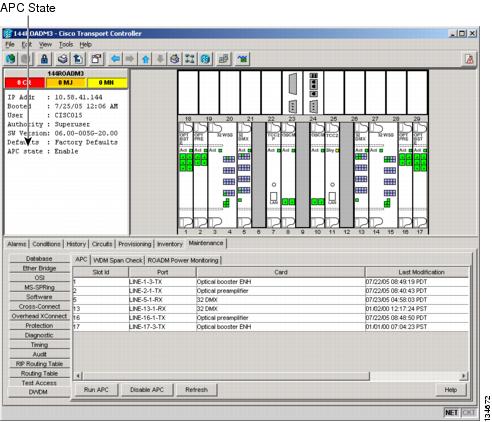
Task: Click the horizontal scrollbar in APC table
Action: tap(226, 376)
